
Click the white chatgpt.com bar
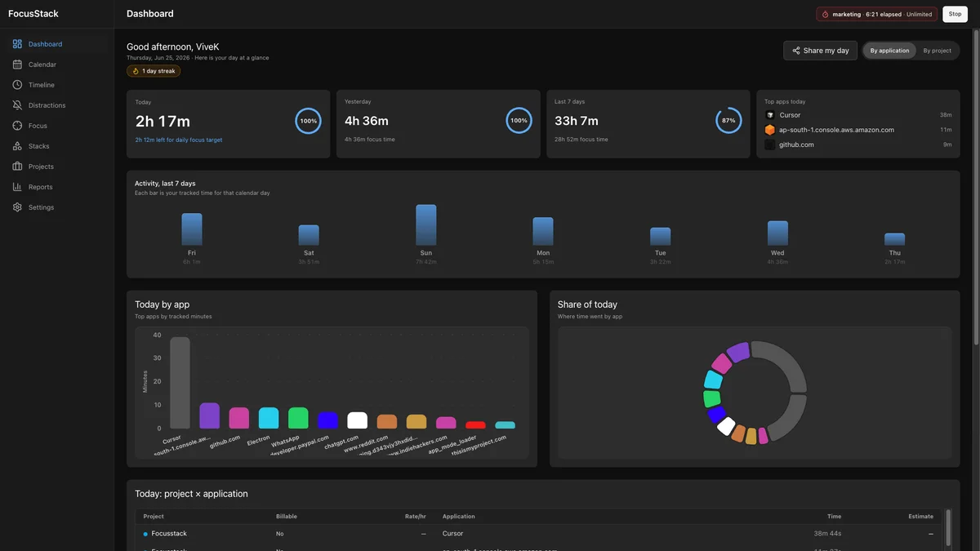coord(357,420)
